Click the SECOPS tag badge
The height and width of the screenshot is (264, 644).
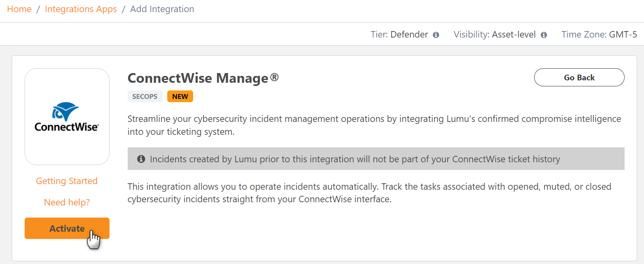click(x=145, y=96)
